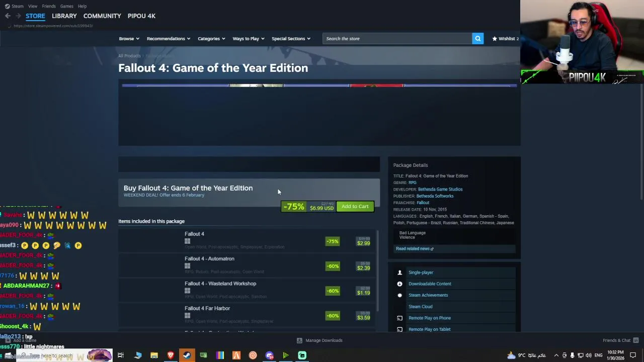Click Read related news link
The width and height of the screenshot is (644, 362).
coord(415,249)
